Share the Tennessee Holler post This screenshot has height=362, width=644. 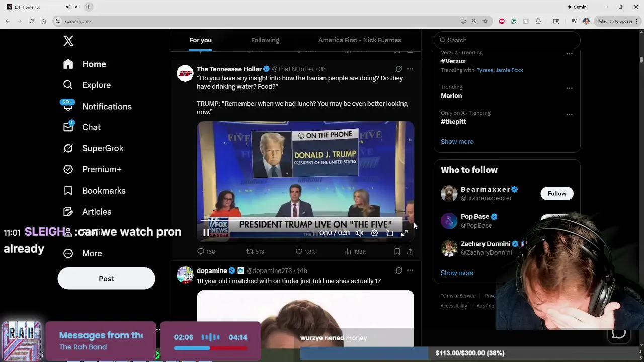[x=410, y=252]
